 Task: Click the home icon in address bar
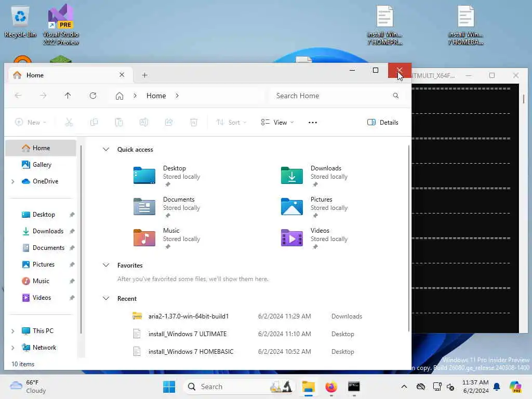coord(119,96)
